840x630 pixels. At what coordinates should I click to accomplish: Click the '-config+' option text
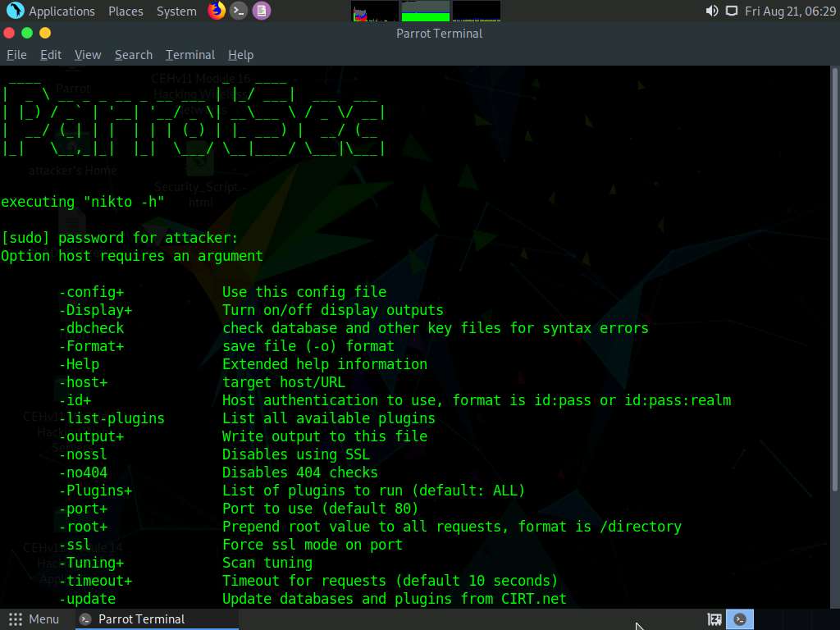click(x=92, y=292)
